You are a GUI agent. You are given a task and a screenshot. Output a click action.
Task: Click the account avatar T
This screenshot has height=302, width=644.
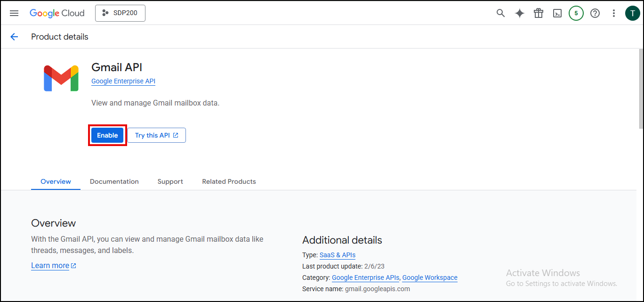(632, 13)
